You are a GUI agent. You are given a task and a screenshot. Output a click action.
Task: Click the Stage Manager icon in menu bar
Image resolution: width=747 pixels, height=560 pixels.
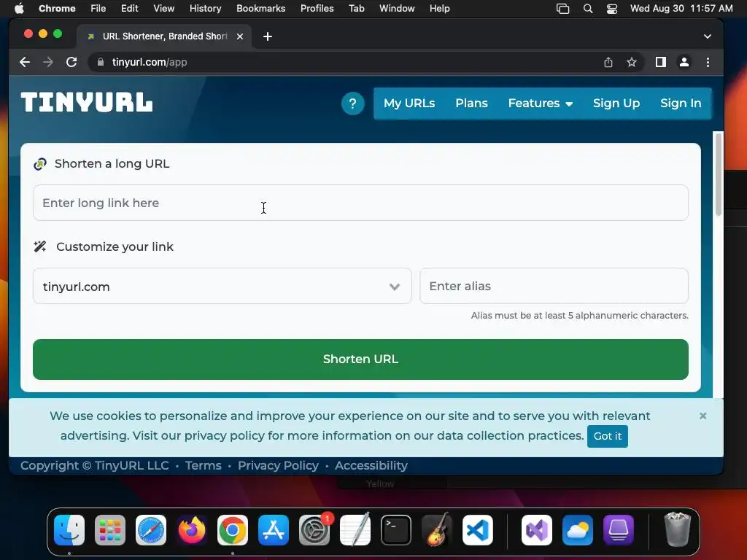pos(562,9)
